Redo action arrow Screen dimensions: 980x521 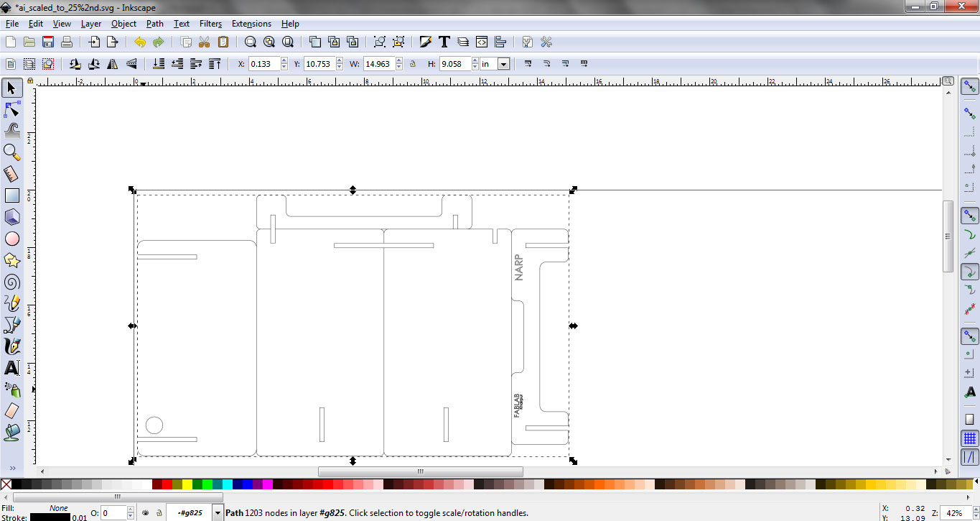point(159,42)
